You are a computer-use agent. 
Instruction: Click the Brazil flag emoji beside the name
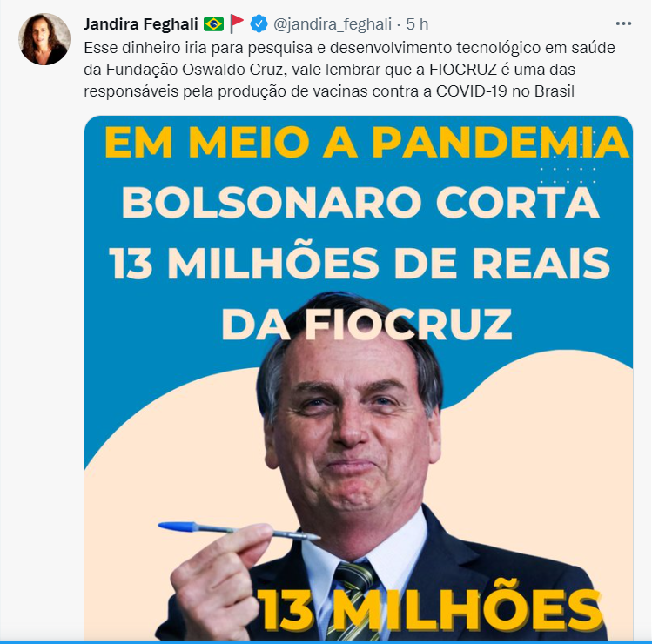pos(213,23)
